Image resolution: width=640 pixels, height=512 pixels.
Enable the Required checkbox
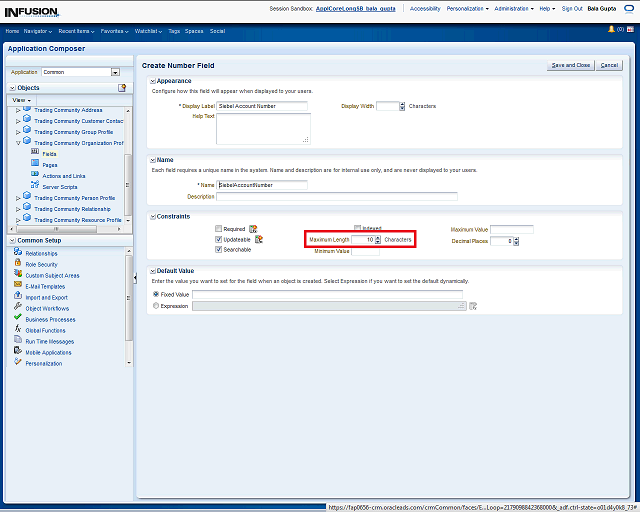click(219, 229)
